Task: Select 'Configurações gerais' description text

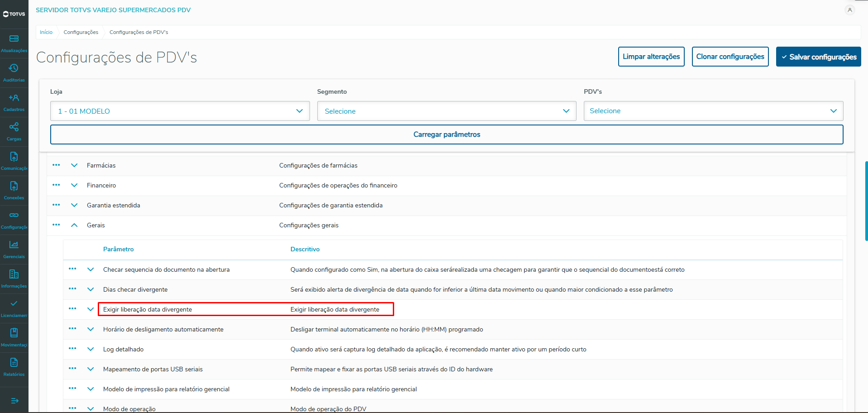Action: click(309, 225)
